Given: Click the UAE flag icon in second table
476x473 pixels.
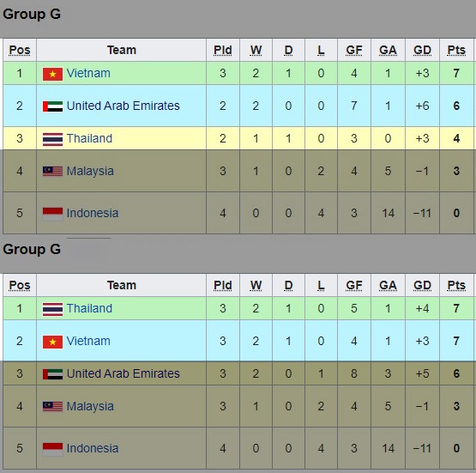Looking at the screenshot, I should (x=52, y=374).
